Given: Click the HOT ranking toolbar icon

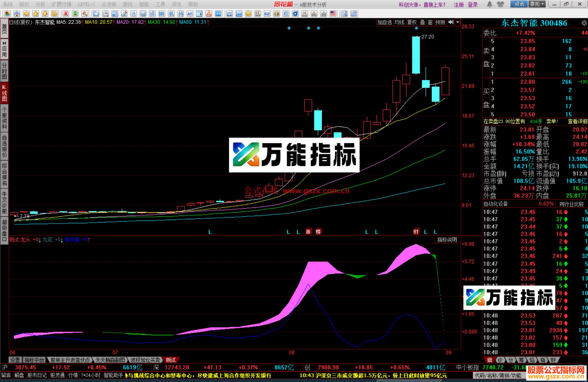Looking at the screenshot, I should (209, 13).
